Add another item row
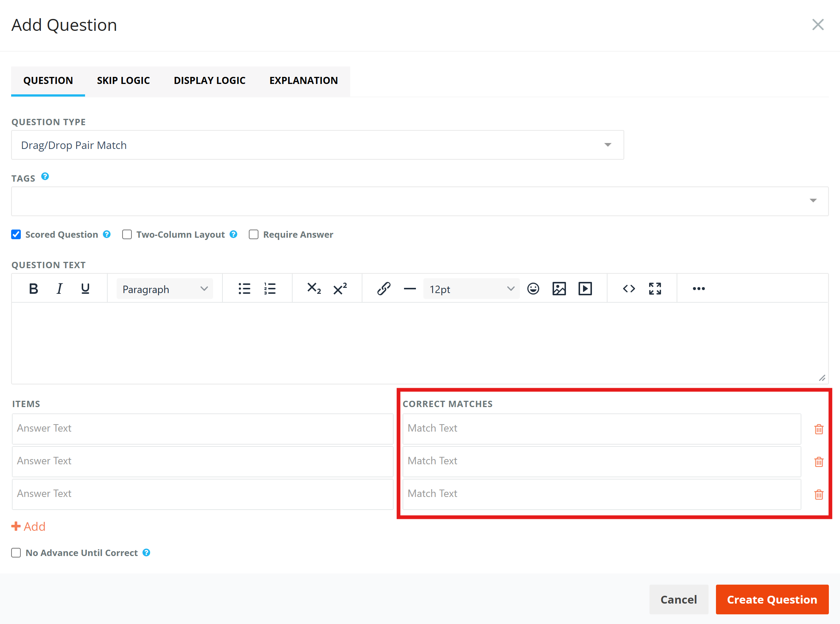Screen dimensions: 840x624 (x=29, y=527)
